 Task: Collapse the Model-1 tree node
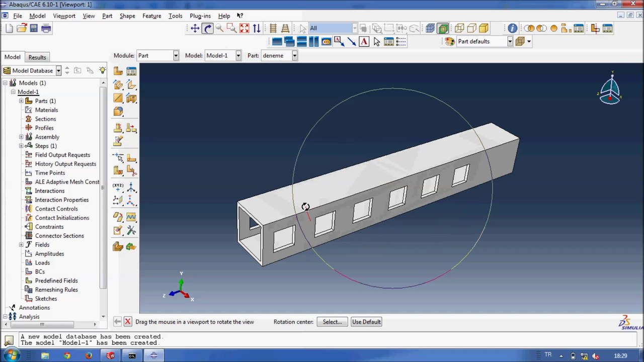(13, 92)
